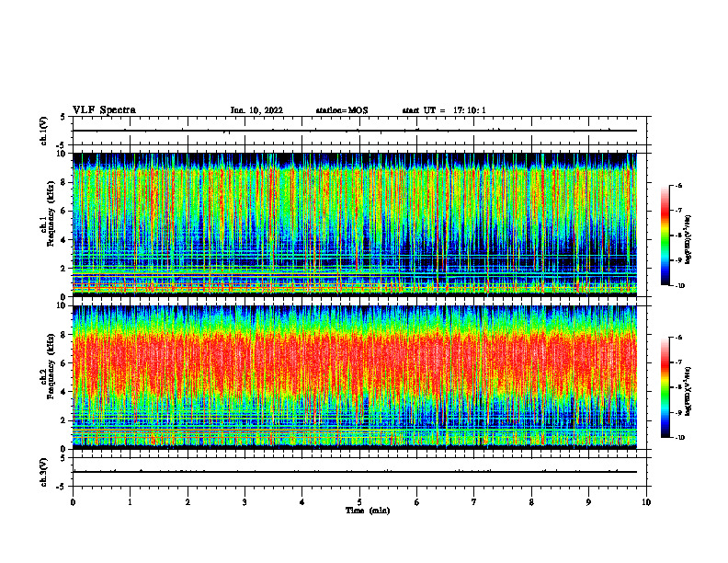
Task: Click time axis tick label "0"
Action: point(73,502)
